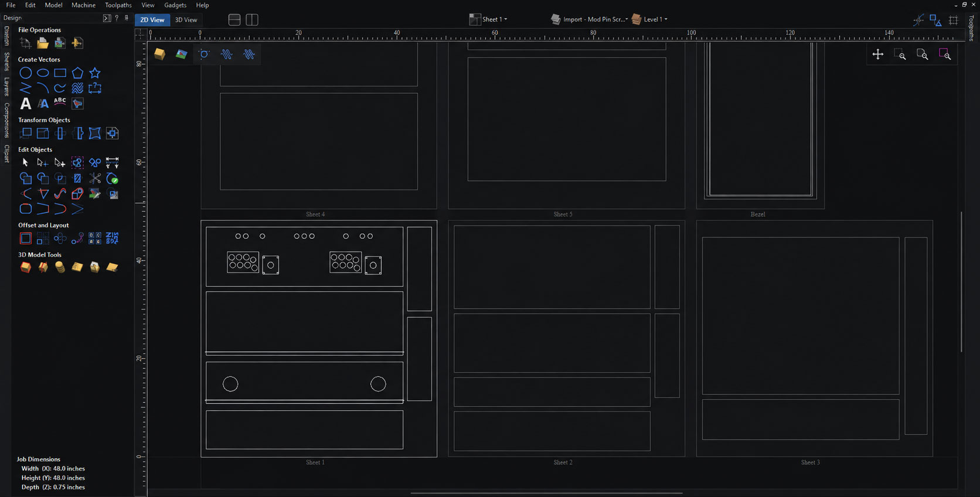Click the Create Shape 3D model tool

26,267
